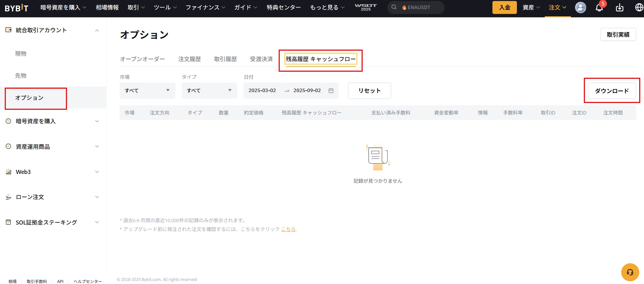
Task: Click the 統合取引アカウント wallet icon
Action: (x=8, y=30)
